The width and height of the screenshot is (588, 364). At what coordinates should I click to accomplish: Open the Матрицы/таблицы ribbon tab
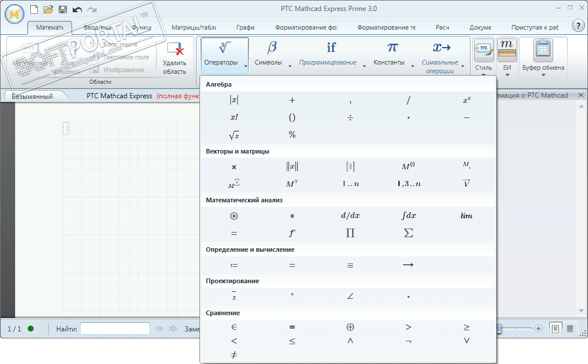click(x=194, y=27)
